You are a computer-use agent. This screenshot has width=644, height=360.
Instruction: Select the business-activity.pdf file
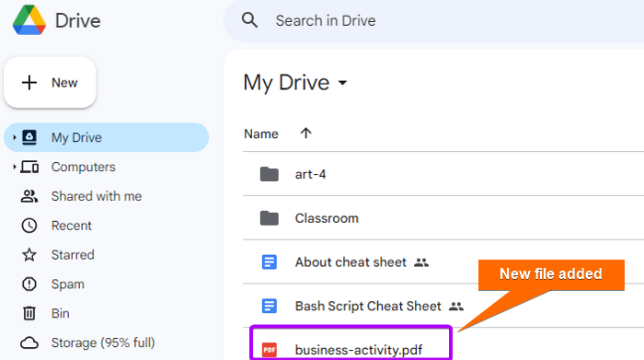(x=359, y=350)
